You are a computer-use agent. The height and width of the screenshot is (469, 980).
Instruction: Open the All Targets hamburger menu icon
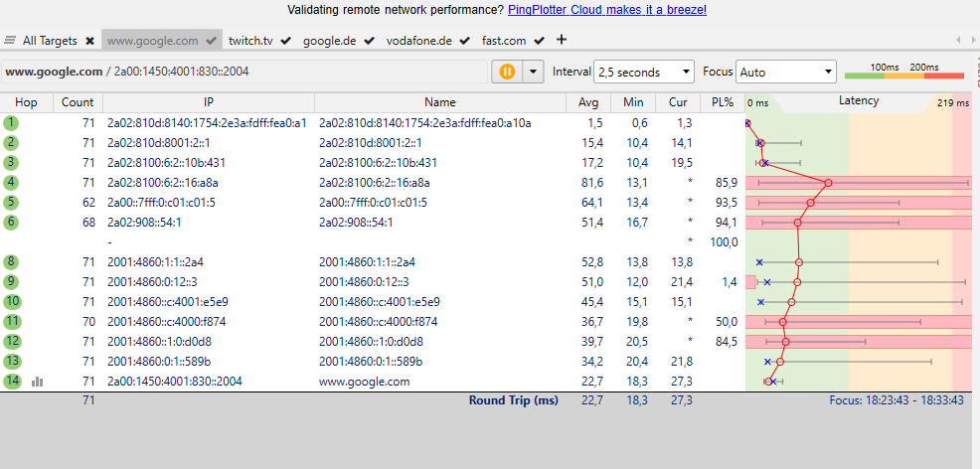pyautogui.click(x=10, y=41)
